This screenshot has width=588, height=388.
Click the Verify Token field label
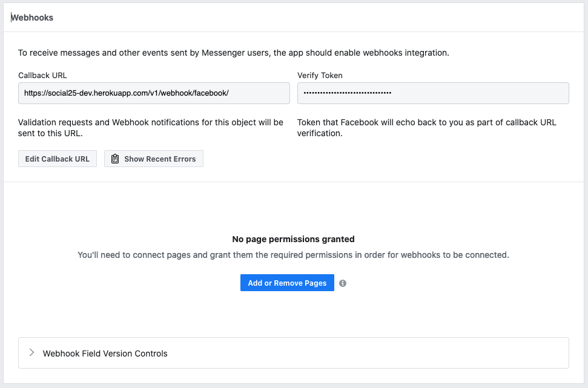click(320, 76)
